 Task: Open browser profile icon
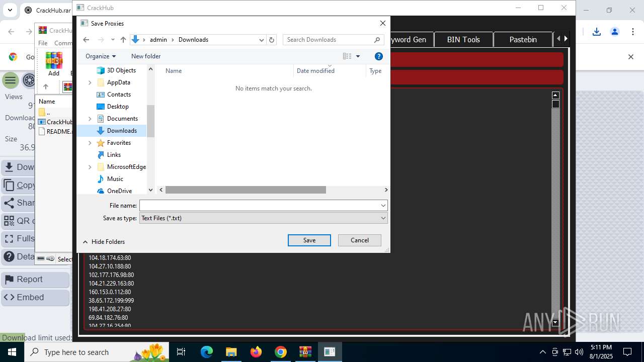point(615,32)
